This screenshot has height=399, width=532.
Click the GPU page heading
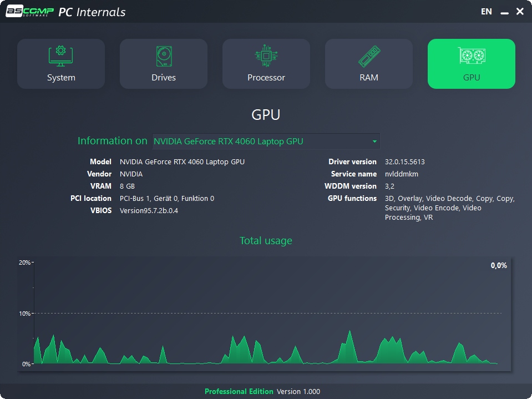click(x=266, y=115)
